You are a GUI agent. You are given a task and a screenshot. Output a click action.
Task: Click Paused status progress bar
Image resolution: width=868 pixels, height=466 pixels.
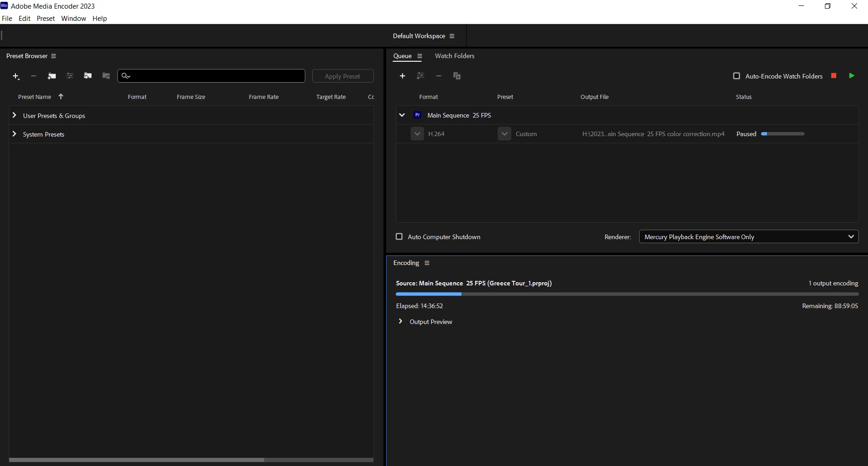point(783,134)
